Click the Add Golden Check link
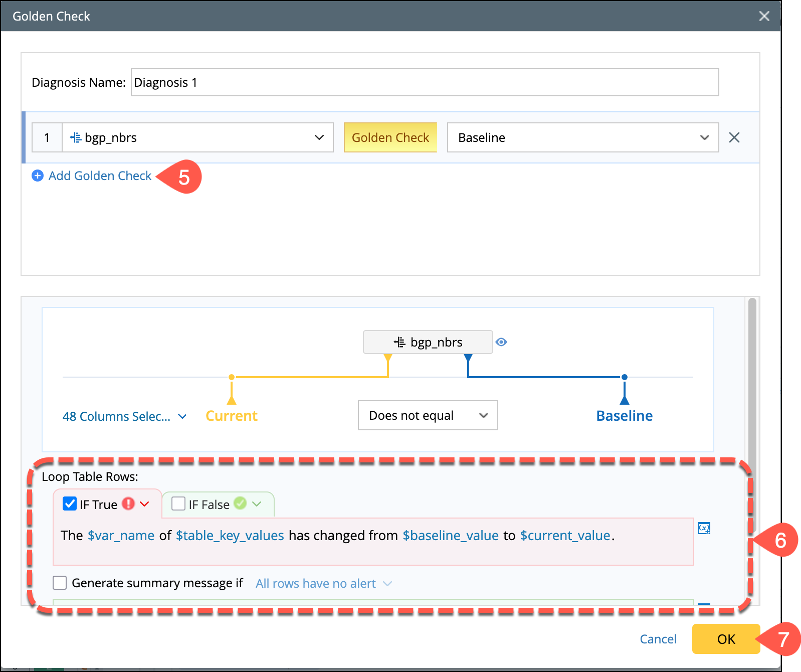This screenshot has width=801, height=672. coord(100,176)
